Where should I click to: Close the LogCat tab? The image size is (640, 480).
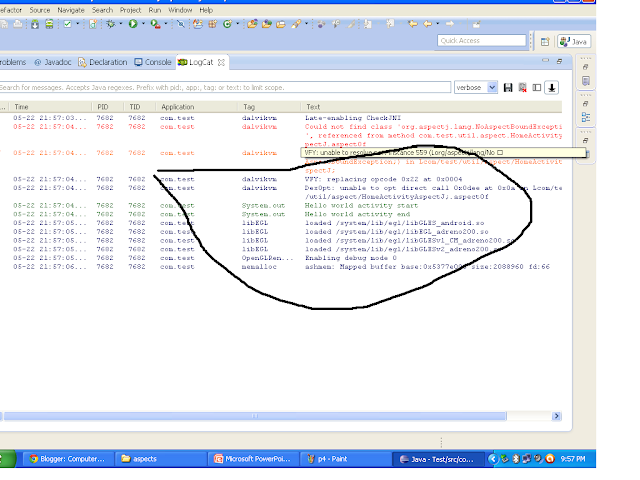[x=221, y=62]
